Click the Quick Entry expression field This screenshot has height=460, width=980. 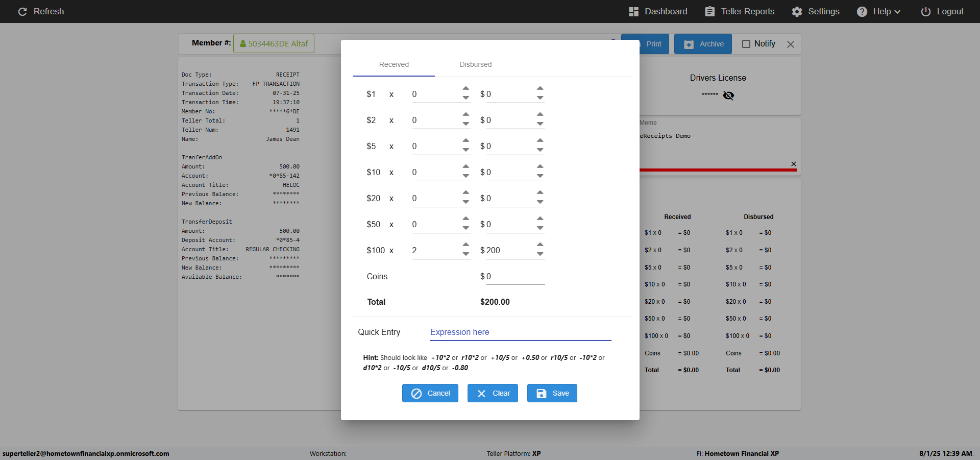[521, 332]
